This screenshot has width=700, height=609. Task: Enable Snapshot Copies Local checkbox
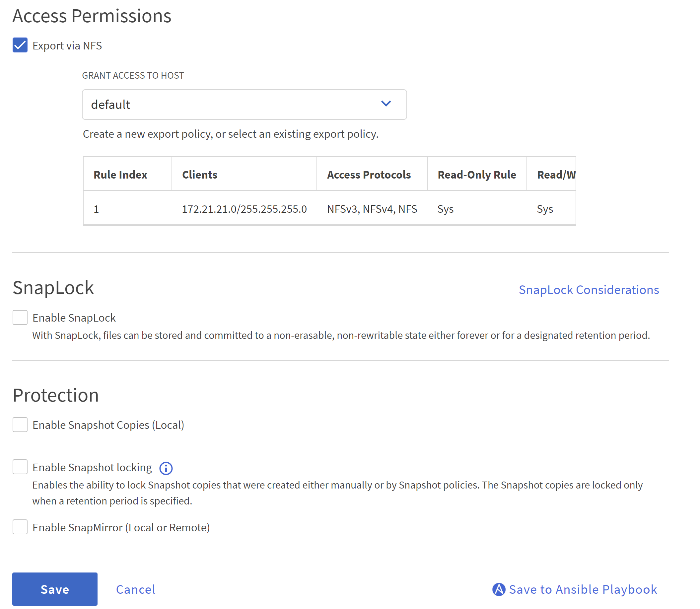[x=20, y=424]
